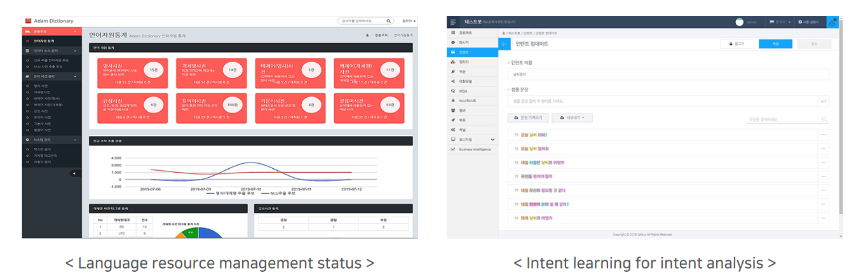Toggle the red NLU추출 후보 legend entry
Screen dimensions: 868x280
point(277,192)
